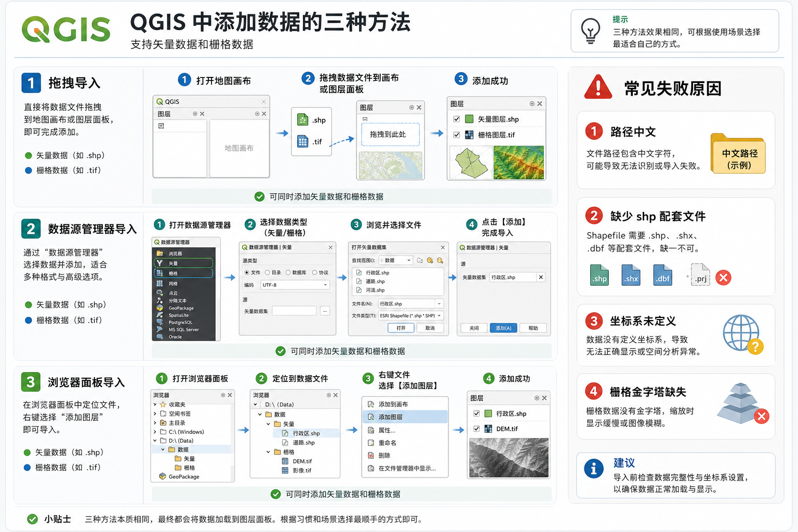Click the lightbulb tip icon
Screen dimensions: 798x532
[x=591, y=31]
